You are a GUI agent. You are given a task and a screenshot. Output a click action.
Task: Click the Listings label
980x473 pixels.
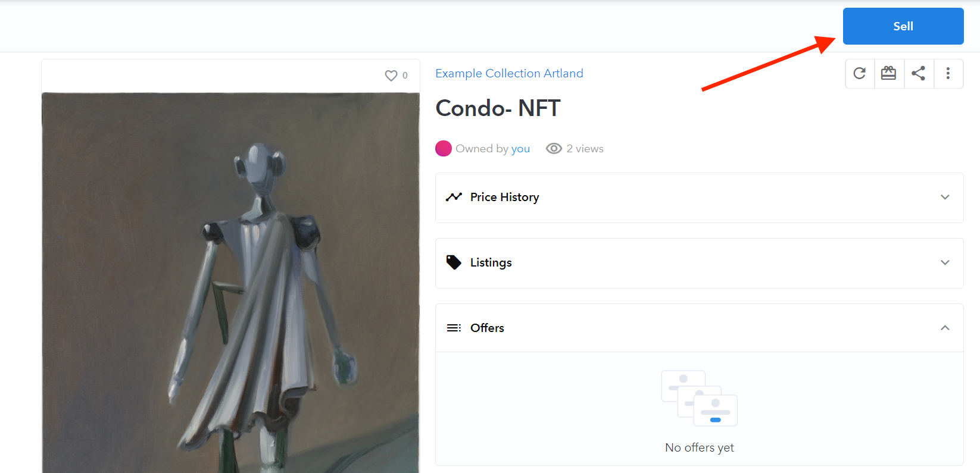(x=491, y=262)
